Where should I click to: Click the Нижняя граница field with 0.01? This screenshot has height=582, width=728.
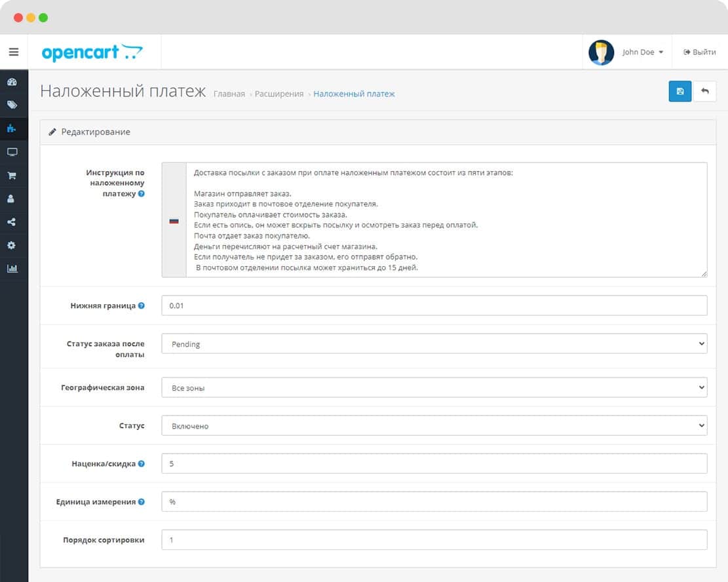click(434, 305)
